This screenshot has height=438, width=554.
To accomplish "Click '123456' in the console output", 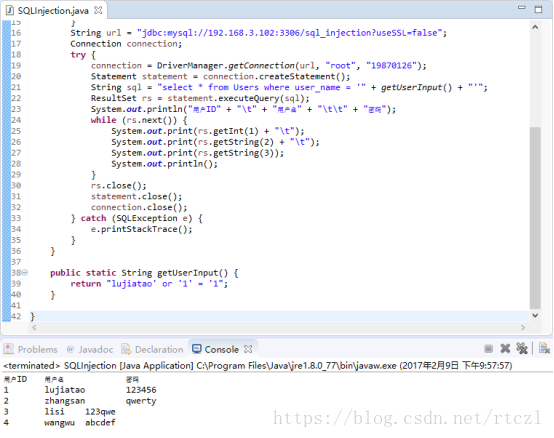I will point(141,390).
